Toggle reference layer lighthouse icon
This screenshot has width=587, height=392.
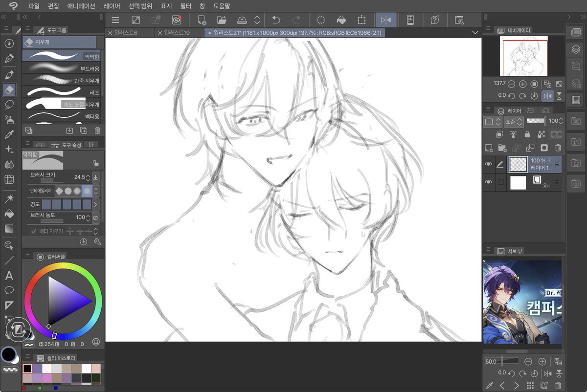[x=513, y=134]
